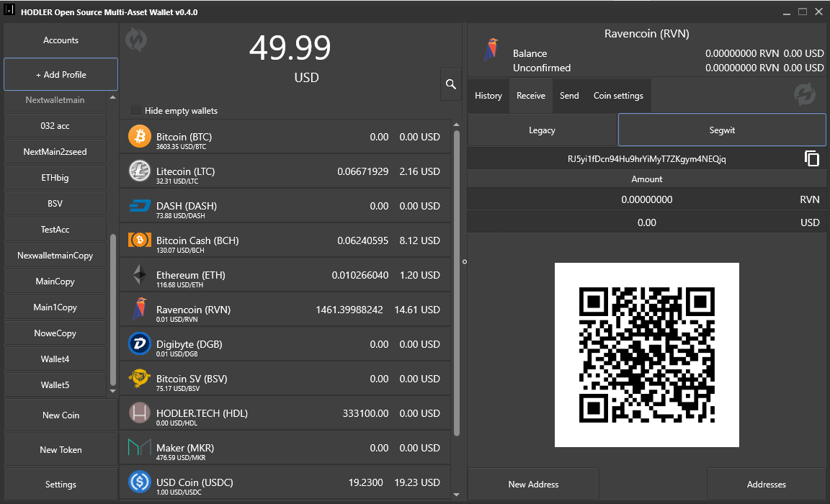Screen dimensions: 830x504
Task: Click the USD Coin (USDC) icon
Action: coord(140,482)
